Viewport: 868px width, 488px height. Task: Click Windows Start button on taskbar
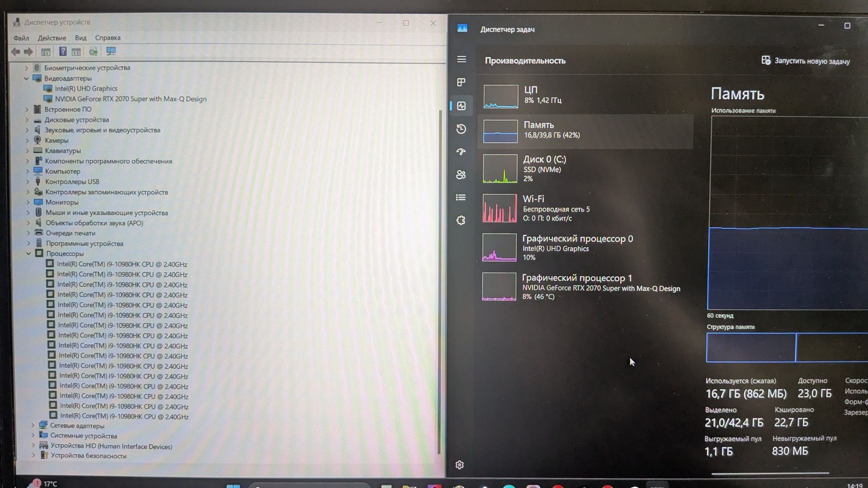point(233,486)
